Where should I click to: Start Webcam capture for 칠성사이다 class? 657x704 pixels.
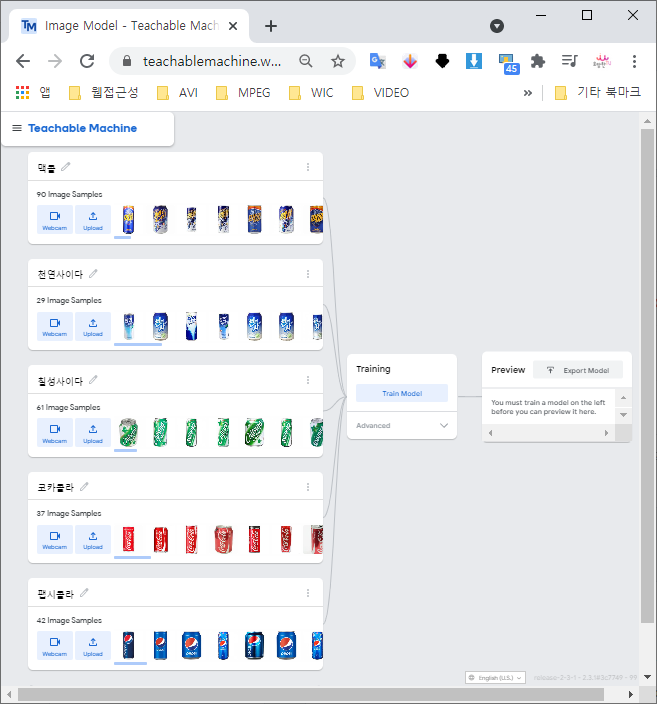click(x=55, y=433)
